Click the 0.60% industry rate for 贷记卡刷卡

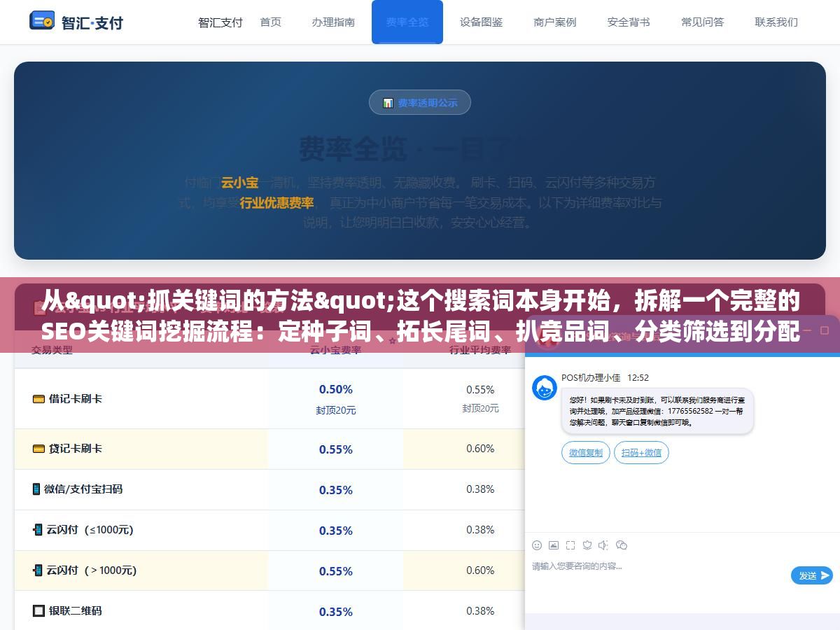pyautogui.click(x=480, y=449)
